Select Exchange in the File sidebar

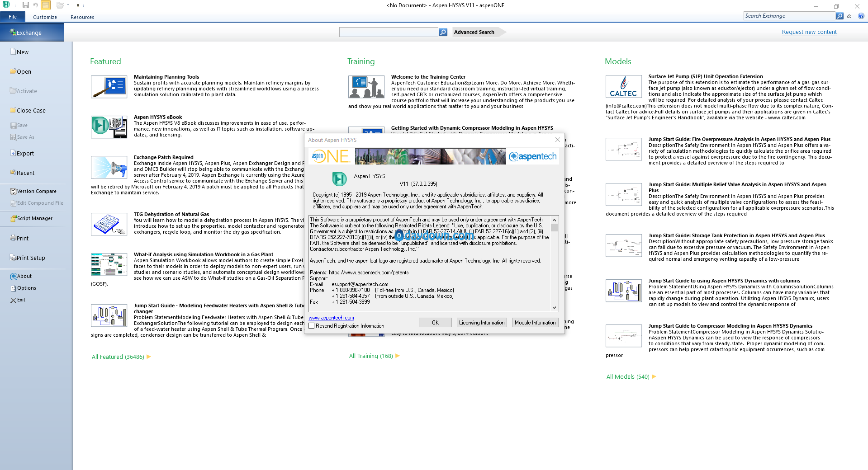tap(32, 33)
